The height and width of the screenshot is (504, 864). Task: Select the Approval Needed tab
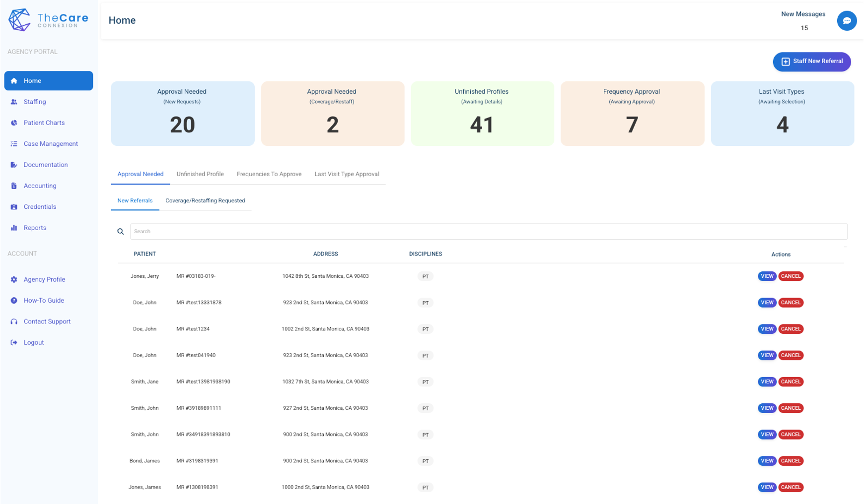pos(141,174)
